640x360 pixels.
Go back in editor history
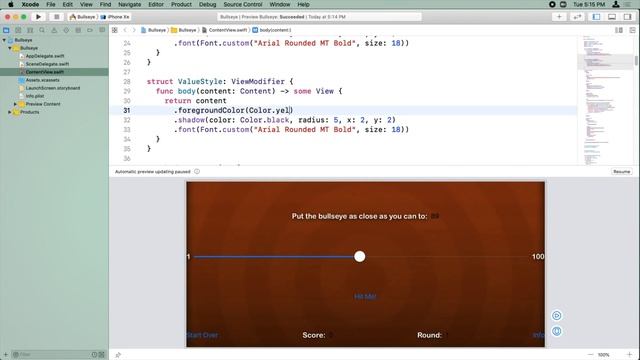pos(125,30)
